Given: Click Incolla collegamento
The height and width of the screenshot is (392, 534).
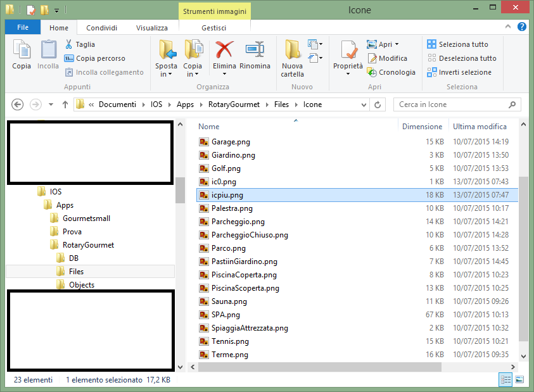Looking at the screenshot, I should pyautogui.click(x=105, y=72).
